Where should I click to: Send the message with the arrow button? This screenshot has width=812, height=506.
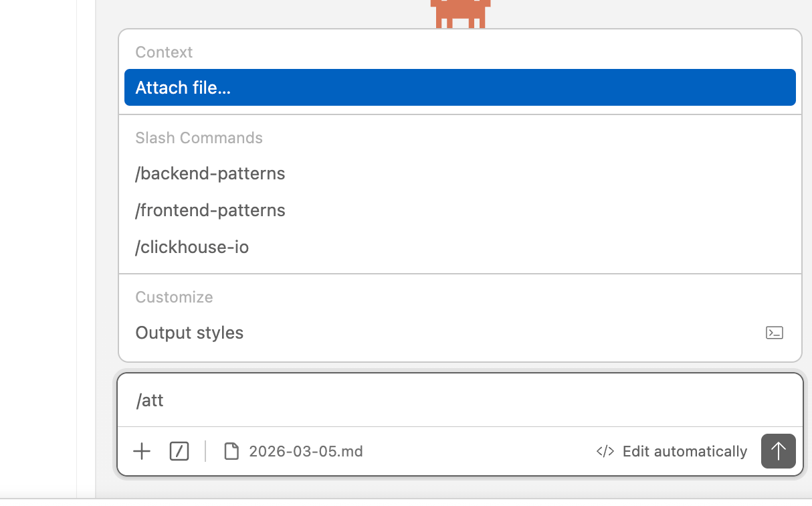pos(778,451)
